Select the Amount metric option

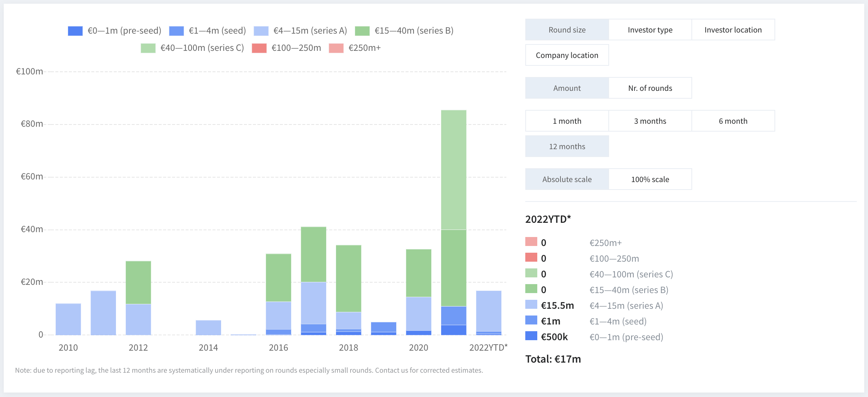(567, 88)
